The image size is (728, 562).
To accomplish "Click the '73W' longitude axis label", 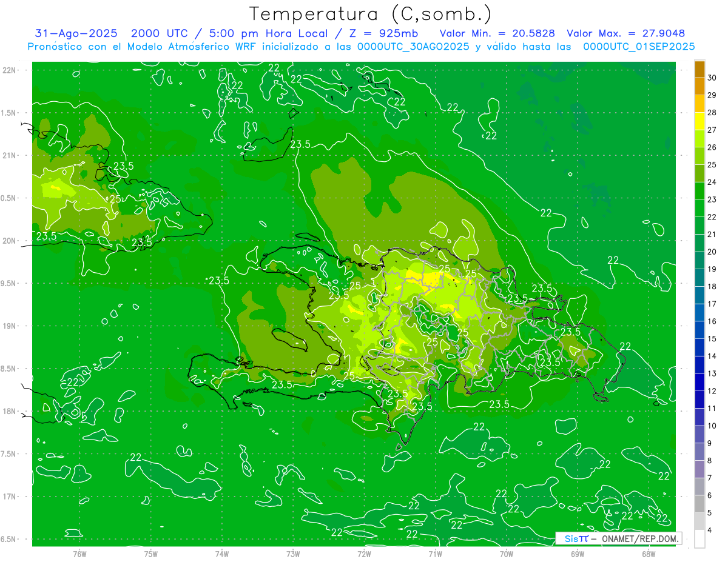I will point(293,554).
